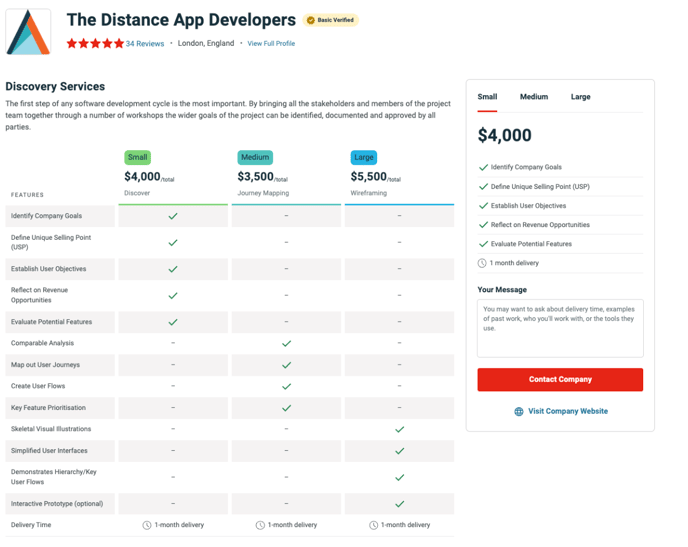
Task: Open View Full Profile link
Action: pyautogui.click(x=271, y=43)
